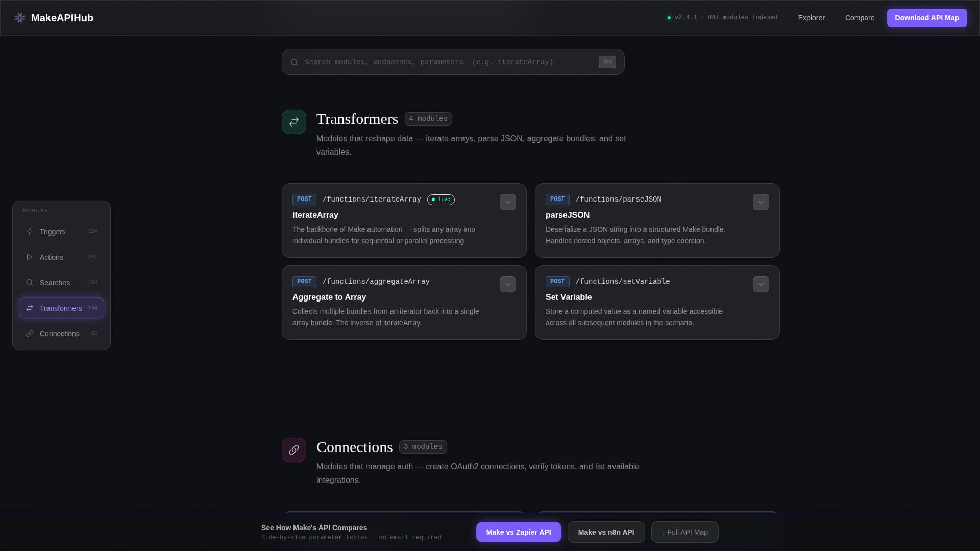
Task: Click the /functions/iterateArray endpoint path
Action: pos(372,199)
